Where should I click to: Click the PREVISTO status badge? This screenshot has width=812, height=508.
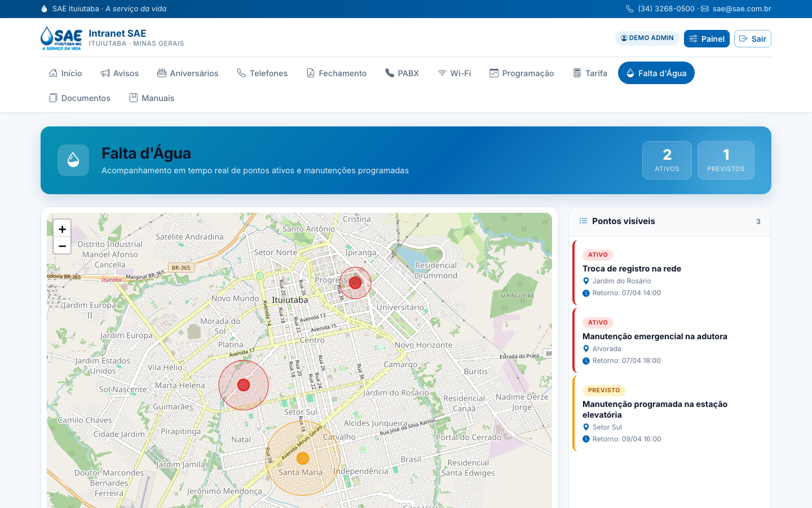click(x=604, y=390)
